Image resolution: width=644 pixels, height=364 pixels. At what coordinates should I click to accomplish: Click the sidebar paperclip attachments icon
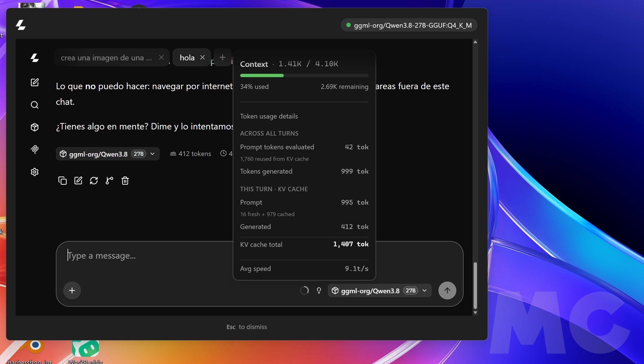coord(34,149)
